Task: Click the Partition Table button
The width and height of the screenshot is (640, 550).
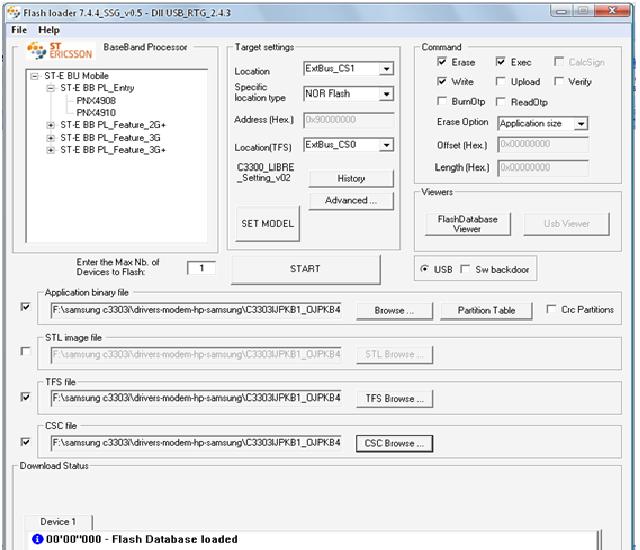Action: [x=486, y=310]
